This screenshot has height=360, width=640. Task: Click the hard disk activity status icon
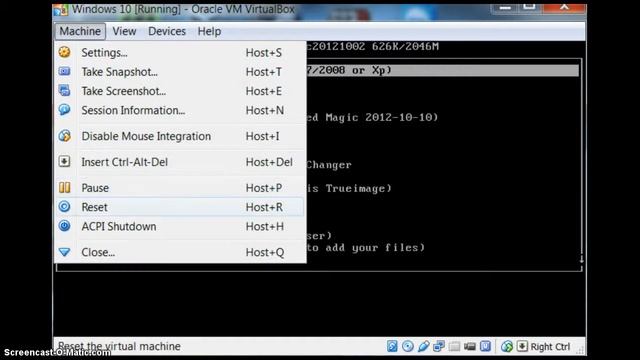pos(392,346)
